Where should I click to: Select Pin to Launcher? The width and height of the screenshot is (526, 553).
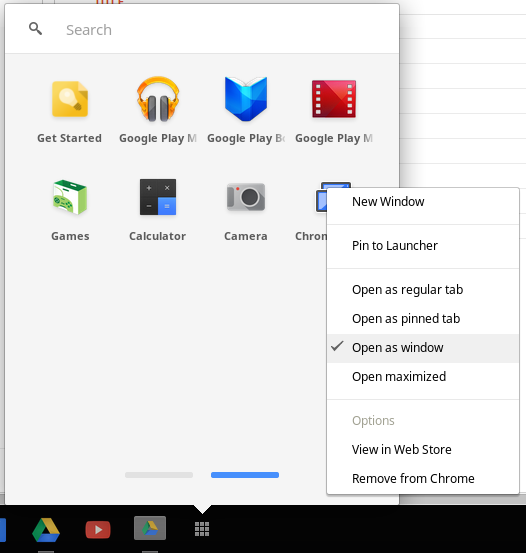(x=423, y=246)
